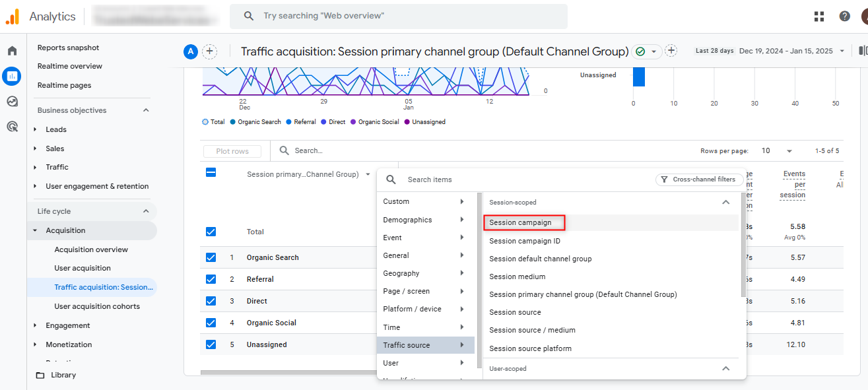Image resolution: width=868 pixels, height=390 pixels.
Task: Expand the Sales tree item
Action: [x=35, y=148]
